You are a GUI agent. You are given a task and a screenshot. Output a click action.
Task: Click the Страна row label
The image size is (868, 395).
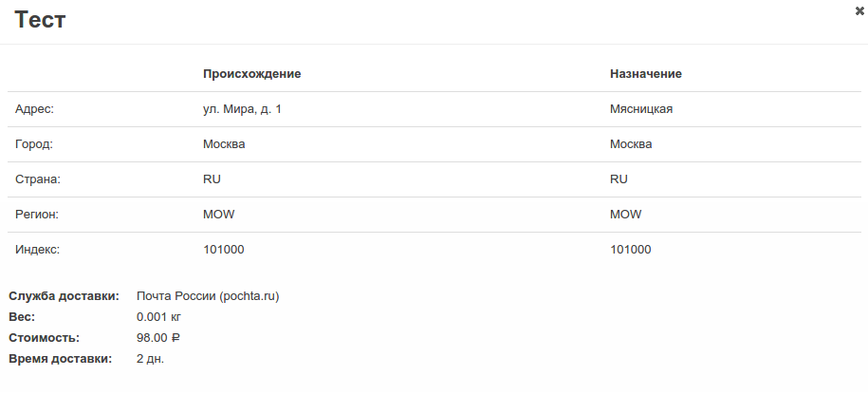(38, 179)
